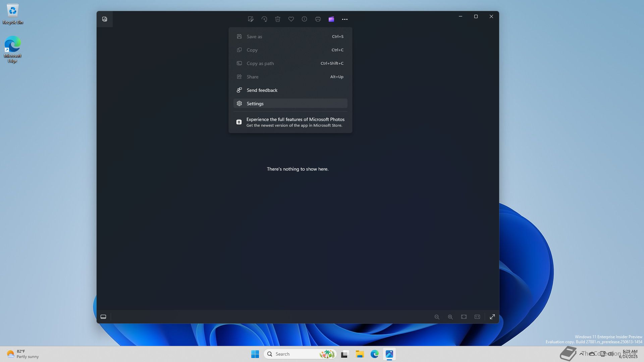Click the Zoom in magnifier icon
Image resolution: width=644 pixels, height=362 pixels.
(450, 317)
